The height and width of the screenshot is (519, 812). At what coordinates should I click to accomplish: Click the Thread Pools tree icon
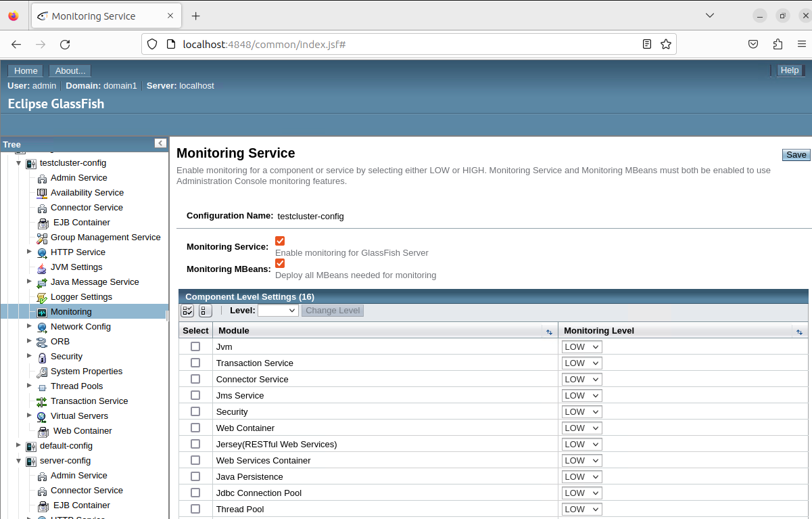pos(42,386)
